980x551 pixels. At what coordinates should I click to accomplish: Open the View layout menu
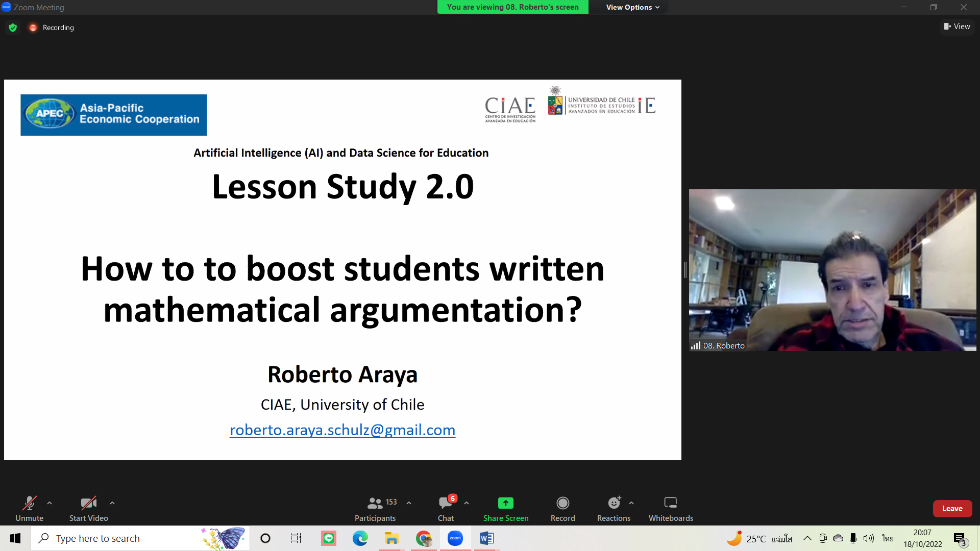coord(957,27)
